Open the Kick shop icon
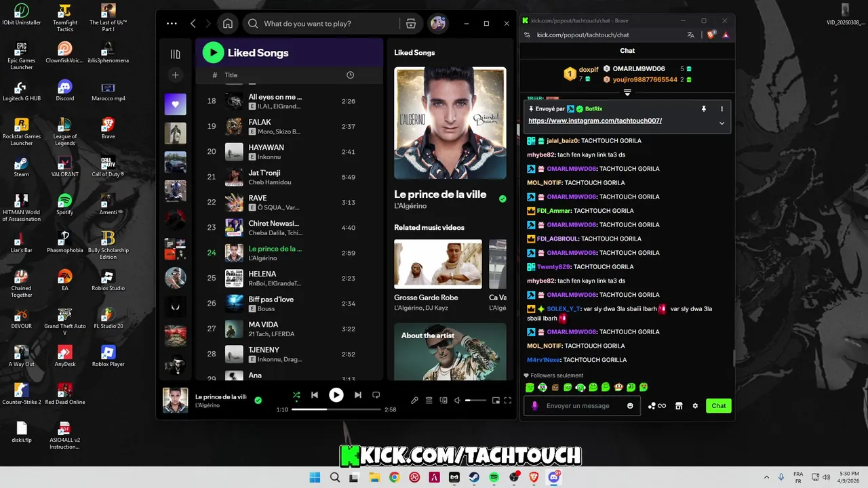This screenshot has height=488, width=868. (679, 406)
